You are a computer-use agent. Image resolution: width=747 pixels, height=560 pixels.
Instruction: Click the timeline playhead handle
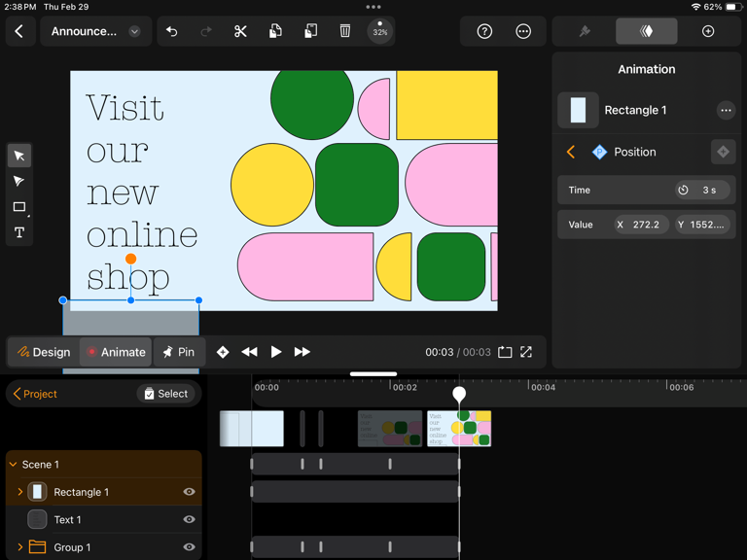[459, 394]
